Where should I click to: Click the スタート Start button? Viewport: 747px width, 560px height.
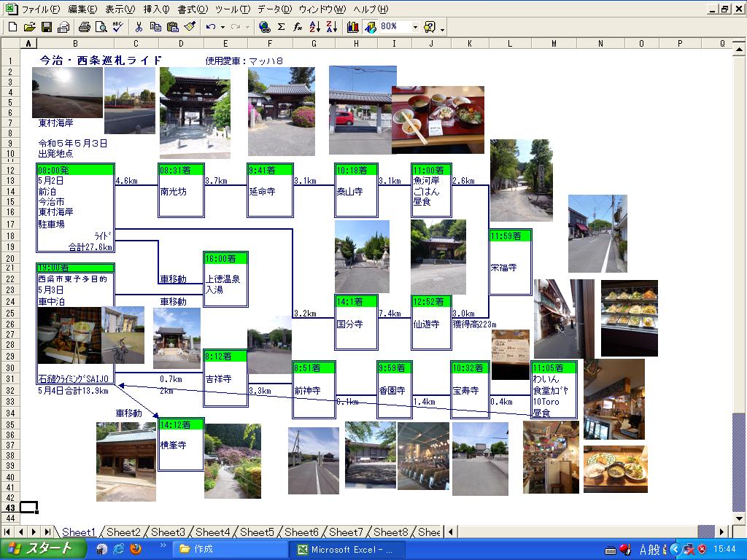pyautogui.click(x=40, y=549)
